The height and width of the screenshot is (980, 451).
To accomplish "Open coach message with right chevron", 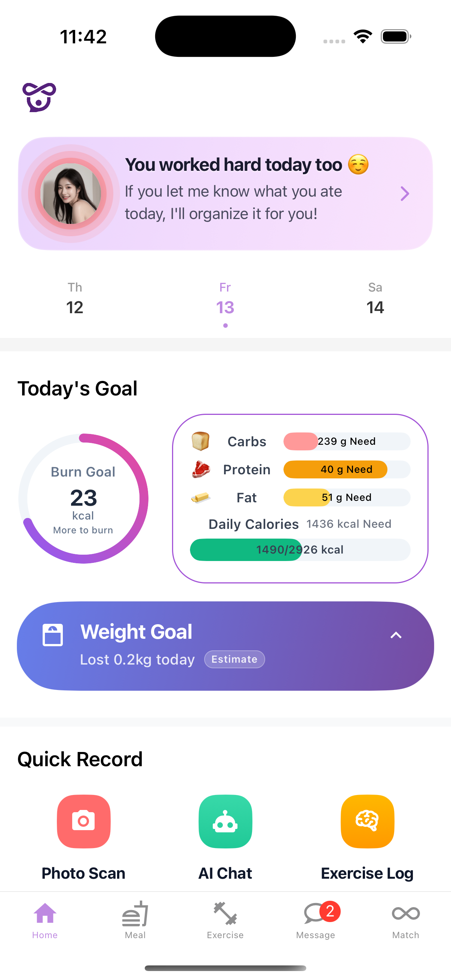I will (x=405, y=193).
